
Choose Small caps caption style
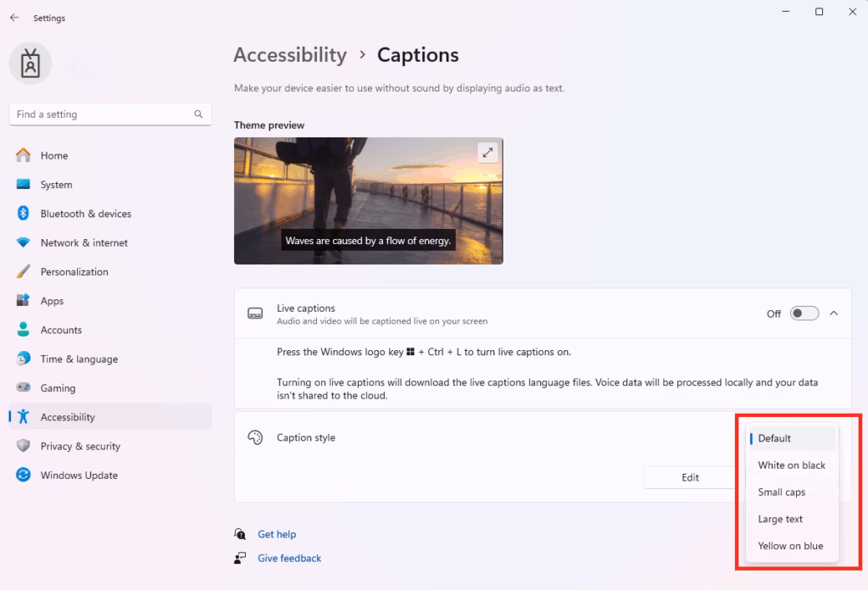point(793,492)
